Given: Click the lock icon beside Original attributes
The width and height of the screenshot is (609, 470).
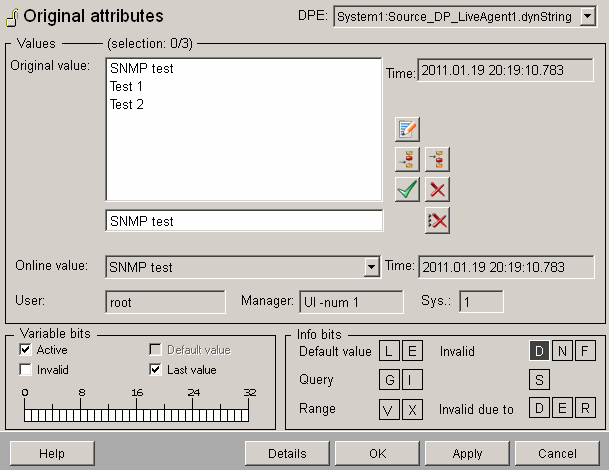Looking at the screenshot, I should 11,18.
